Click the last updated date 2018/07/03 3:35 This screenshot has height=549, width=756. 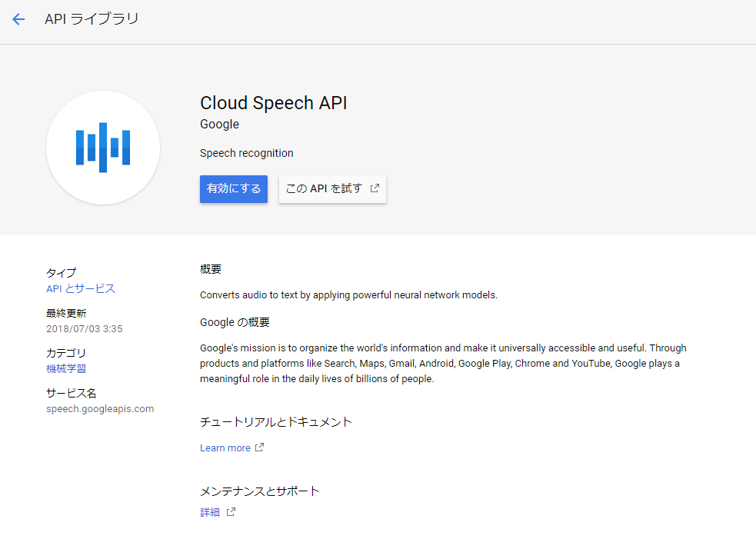click(x=85, y=329)
